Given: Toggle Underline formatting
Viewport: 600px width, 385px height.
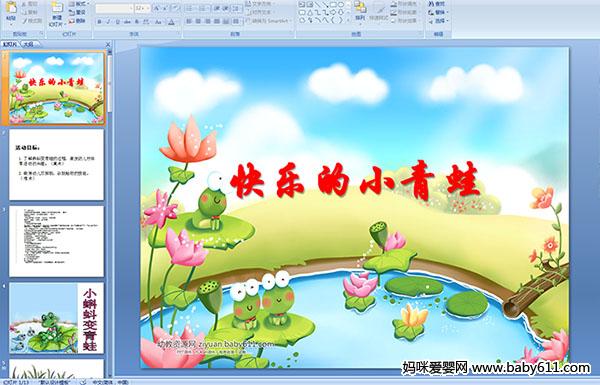Looking at the screenshot, I should click(x=117, y=22).
